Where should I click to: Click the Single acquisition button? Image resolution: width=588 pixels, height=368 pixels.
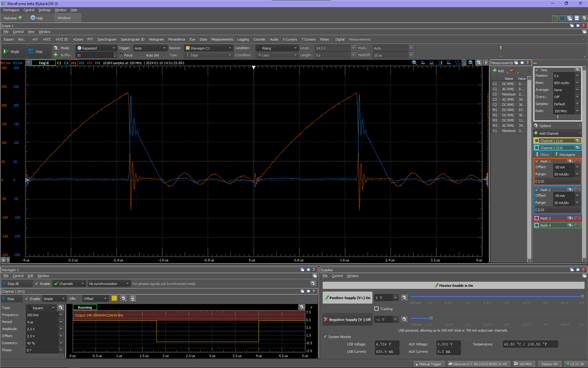(13, 52)
